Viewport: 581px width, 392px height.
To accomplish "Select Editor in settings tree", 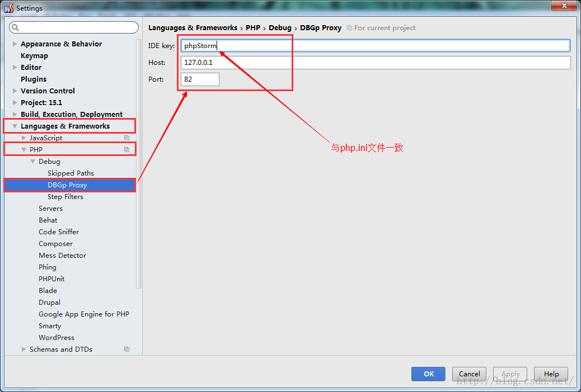I will click(31, 67).
